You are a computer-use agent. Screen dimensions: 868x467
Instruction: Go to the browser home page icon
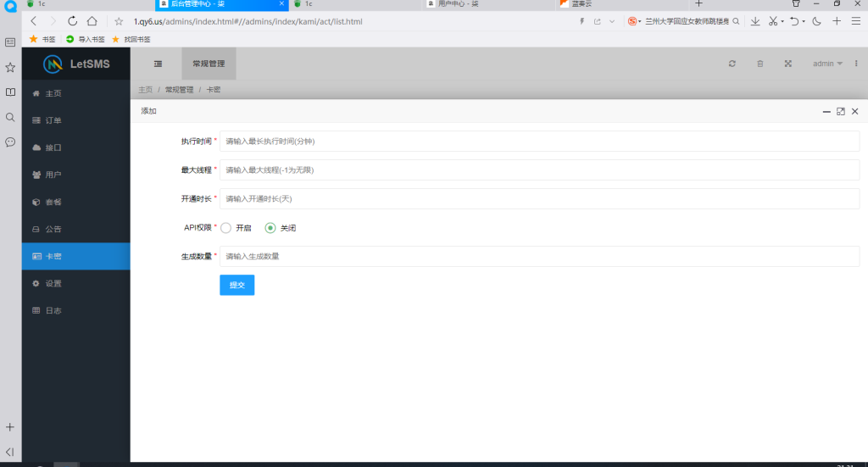[x=92, y=21]
